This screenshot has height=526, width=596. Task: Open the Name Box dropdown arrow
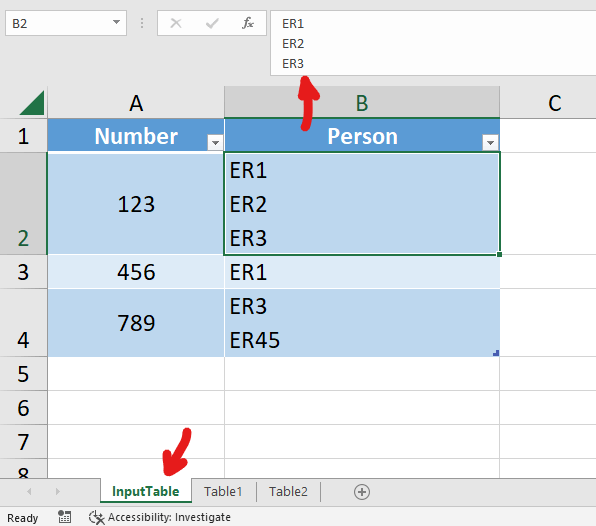[x=116, y=22]
